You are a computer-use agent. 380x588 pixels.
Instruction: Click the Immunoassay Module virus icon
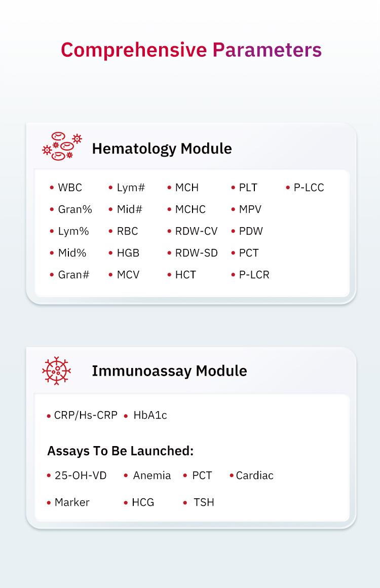click(x=56, y=371)
